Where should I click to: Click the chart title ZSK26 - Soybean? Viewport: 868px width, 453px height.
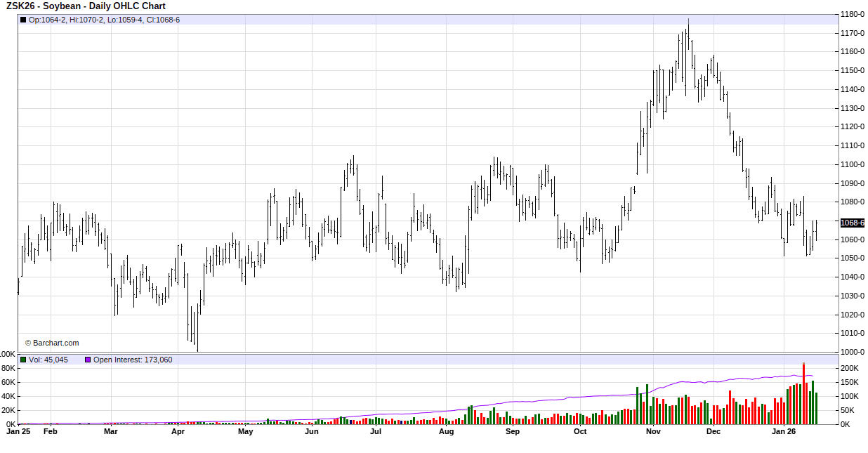pos(86,6)
